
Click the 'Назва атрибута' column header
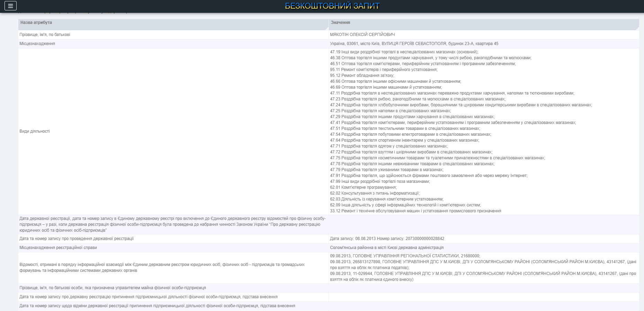tap(36, 23)
